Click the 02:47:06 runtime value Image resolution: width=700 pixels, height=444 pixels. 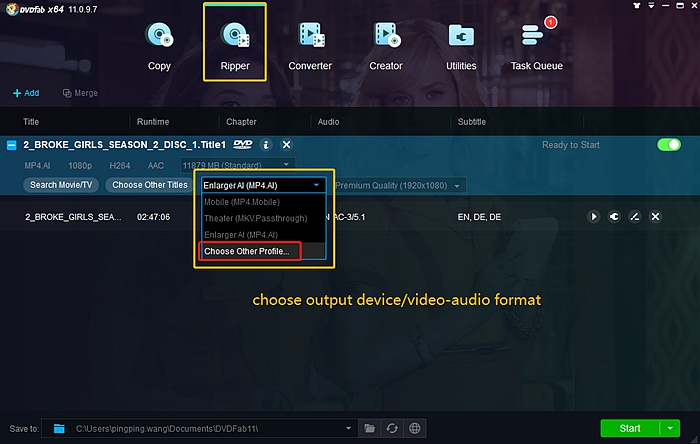tap(153, 217)
